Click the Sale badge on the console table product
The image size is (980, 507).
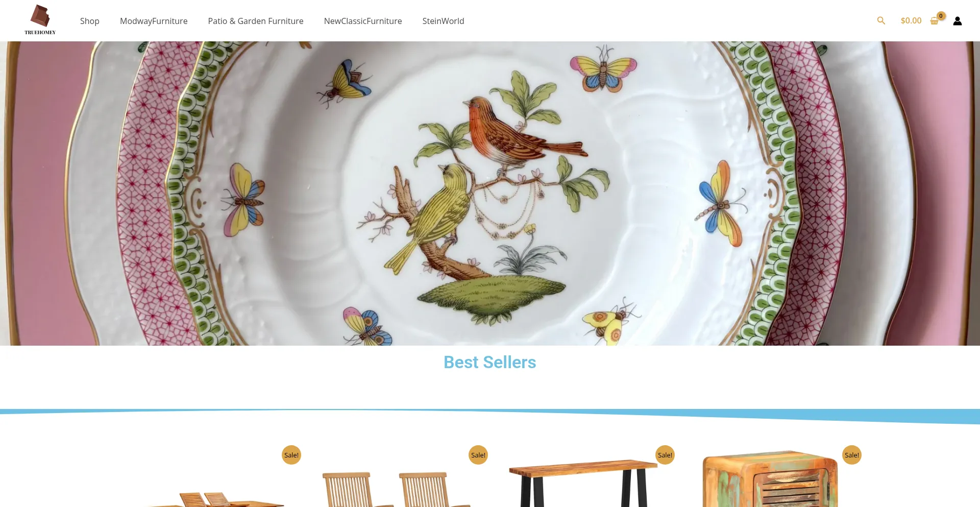(x=665, y=455)
